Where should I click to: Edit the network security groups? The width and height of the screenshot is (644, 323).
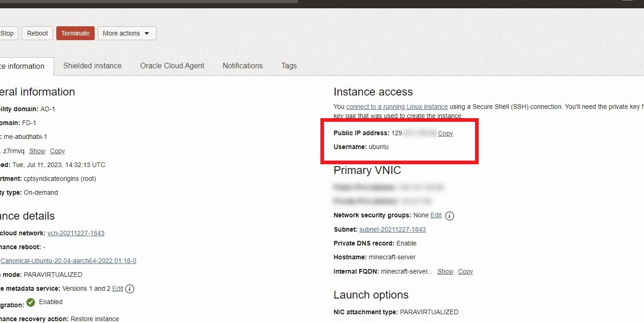tap(436, 215)
